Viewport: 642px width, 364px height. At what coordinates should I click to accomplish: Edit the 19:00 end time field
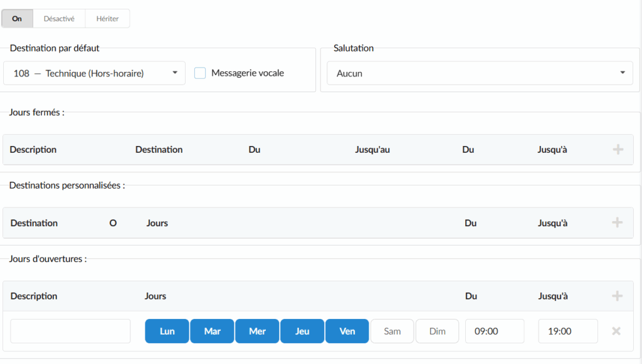(568, 331)
